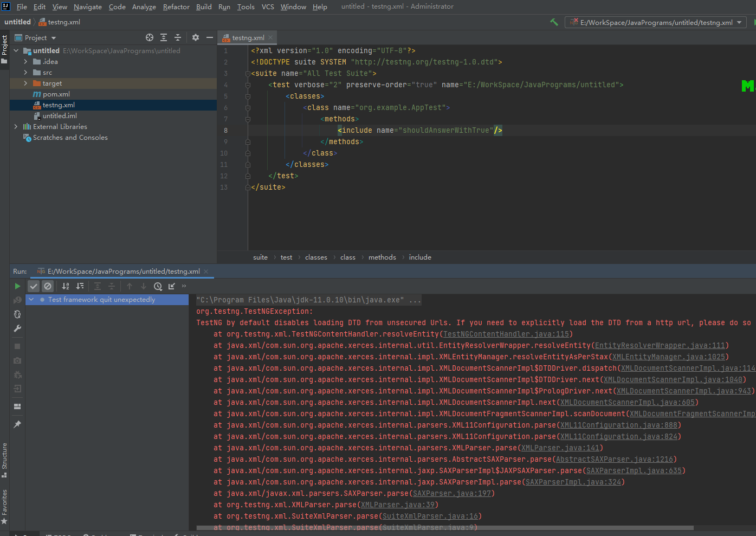Expand the src folder
Viewport: 756px width, 536px height.
(25, 73)
